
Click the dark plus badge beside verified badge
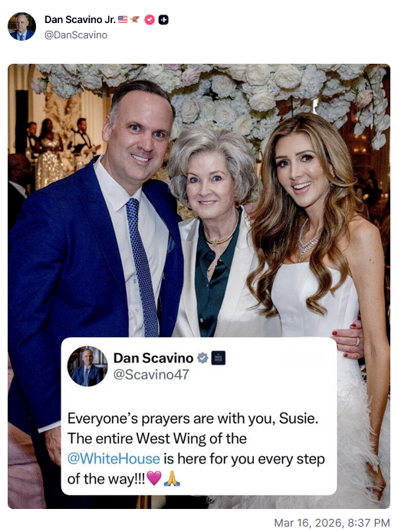163,20
